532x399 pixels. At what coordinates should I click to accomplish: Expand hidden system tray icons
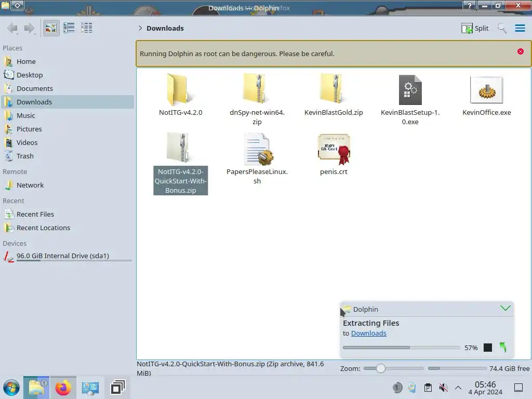tap(458, 388)
